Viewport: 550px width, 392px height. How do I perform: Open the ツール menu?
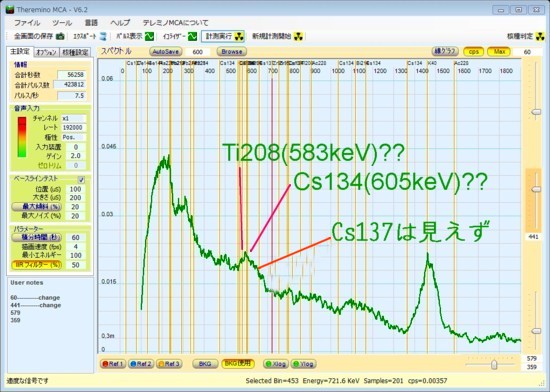(62, 23)
